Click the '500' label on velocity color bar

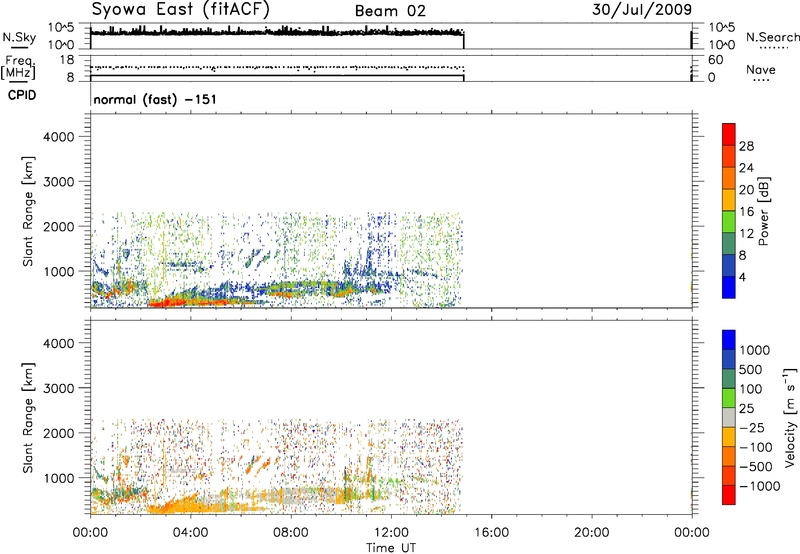coord(750,370)
